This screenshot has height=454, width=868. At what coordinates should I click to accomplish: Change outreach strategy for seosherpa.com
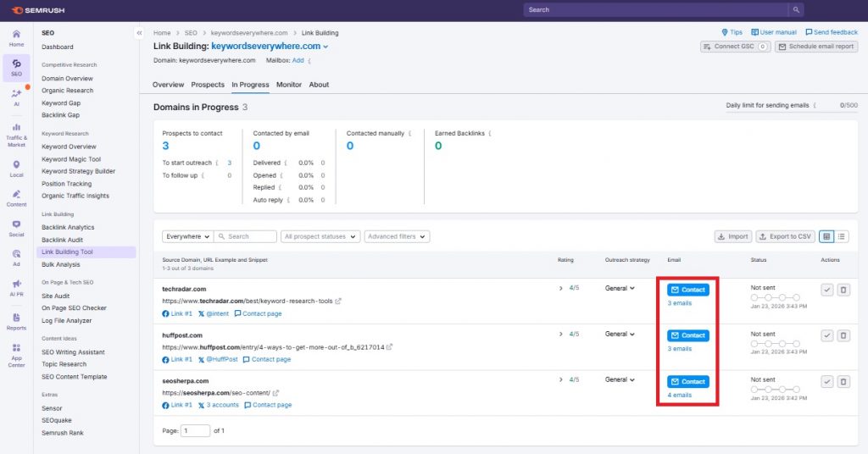(x=620, y=380)
